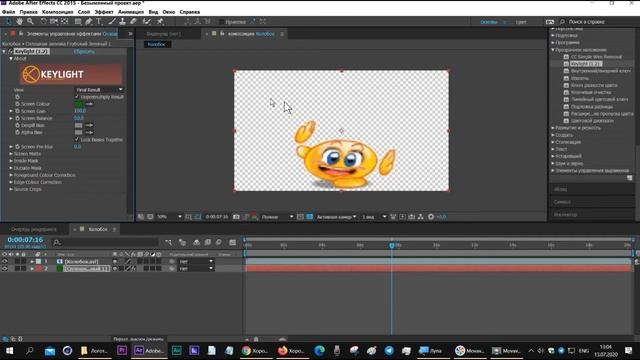The image size is (640, 360).
Task: Select the Pen tool
Action: tap(89, 21)
